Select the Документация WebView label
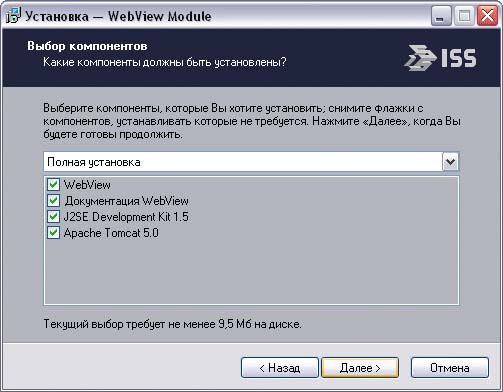503x392 pixels. [126, 201]
